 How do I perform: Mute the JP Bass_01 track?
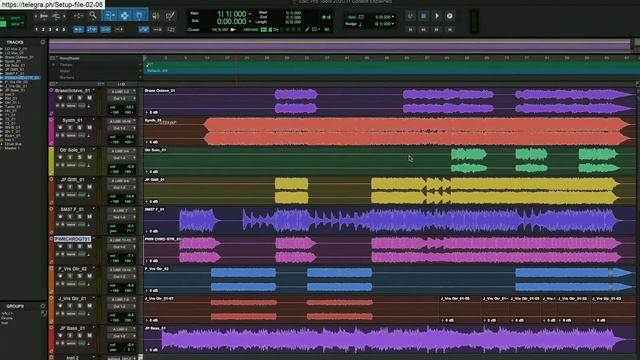(89, 336)
